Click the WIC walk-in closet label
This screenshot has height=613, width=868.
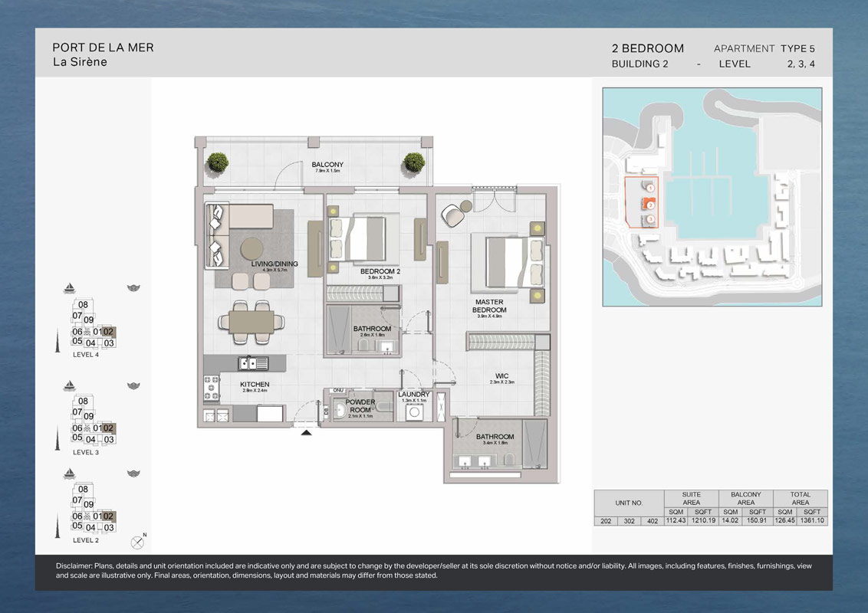(x=502, y=376)
